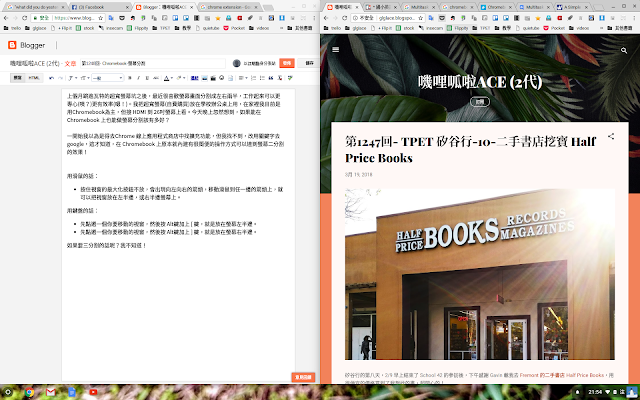Viewport: 640px width, 400px height.
Task: Toggle underline formatting in Blogger editor
Action: pos(147,78)
